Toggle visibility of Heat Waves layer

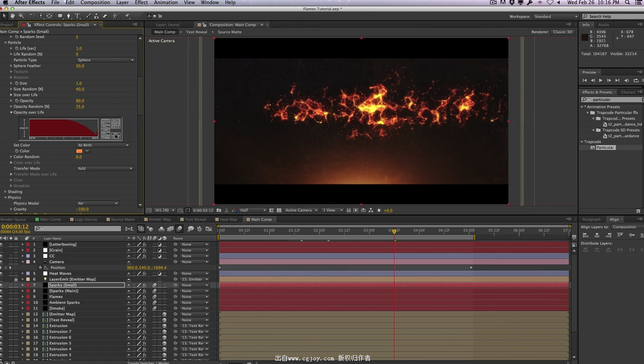click(x=2, y=274)
